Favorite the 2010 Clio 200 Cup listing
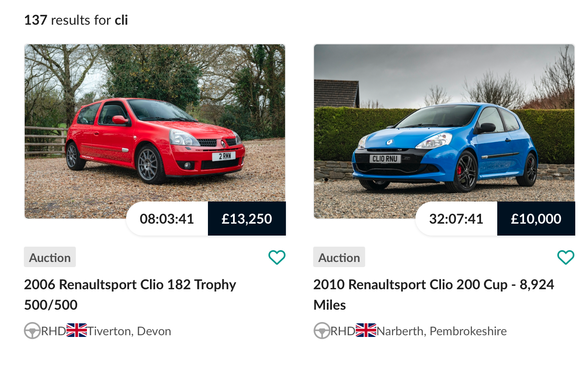 [x=566, y=257]
